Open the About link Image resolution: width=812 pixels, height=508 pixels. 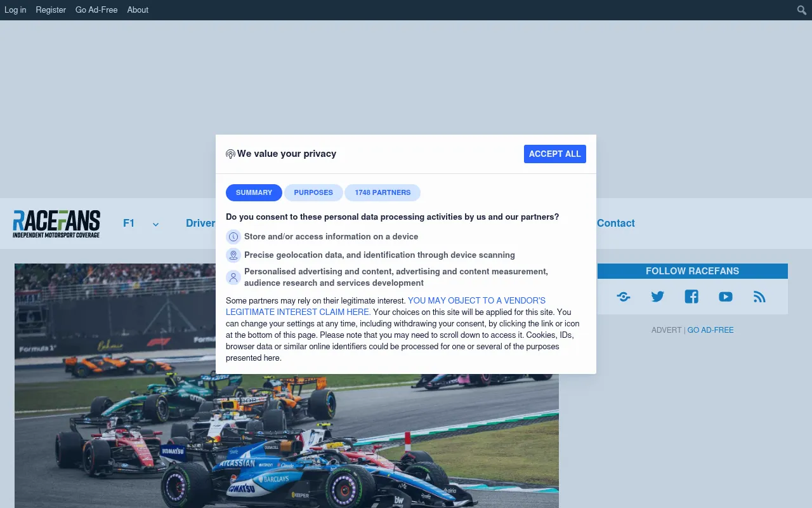(138, 10)
